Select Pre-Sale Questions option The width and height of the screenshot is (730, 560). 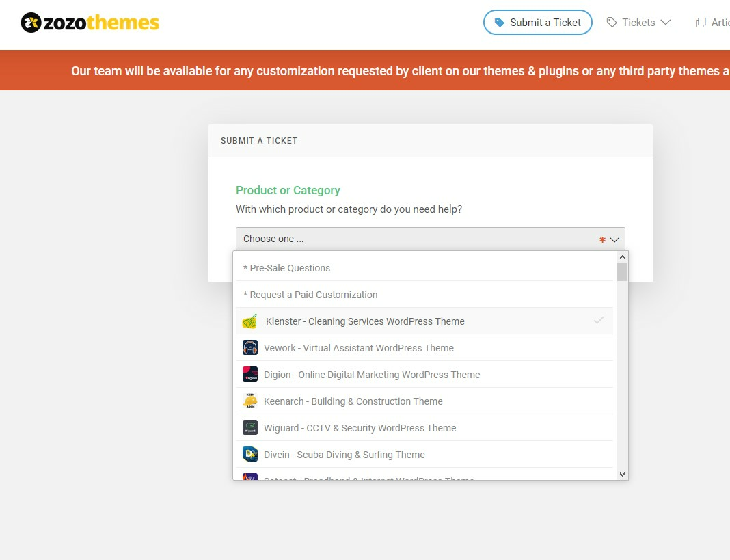pos(424,268)
